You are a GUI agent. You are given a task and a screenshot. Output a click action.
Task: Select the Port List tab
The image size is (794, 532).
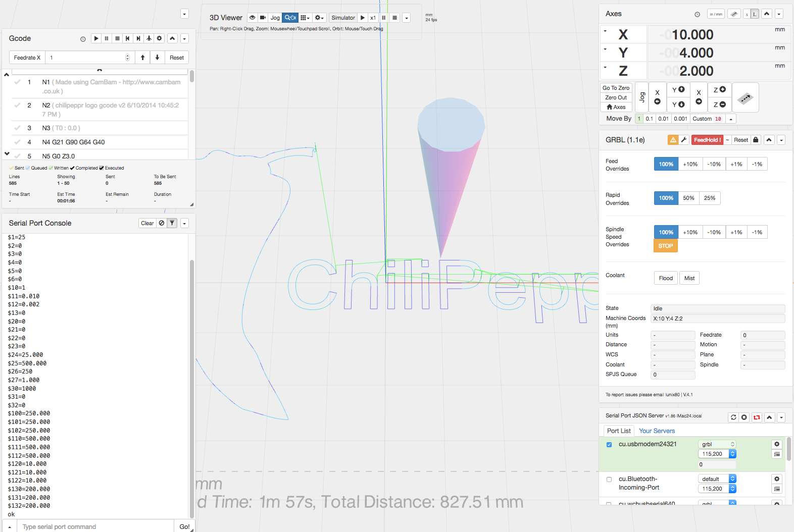coord(619,431)
